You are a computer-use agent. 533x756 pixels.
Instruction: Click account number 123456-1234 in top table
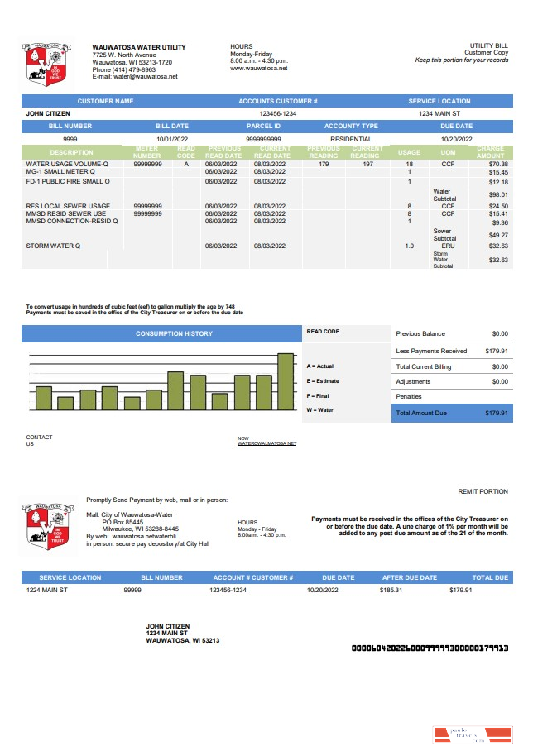(278, 113)
